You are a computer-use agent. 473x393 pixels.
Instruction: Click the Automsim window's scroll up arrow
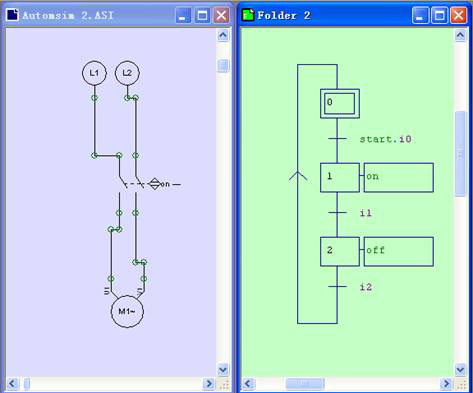click(223, 35)
